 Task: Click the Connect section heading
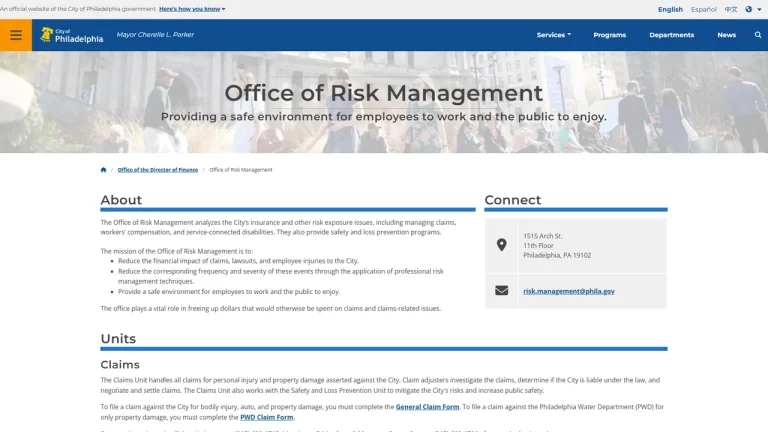pos(513,200)
